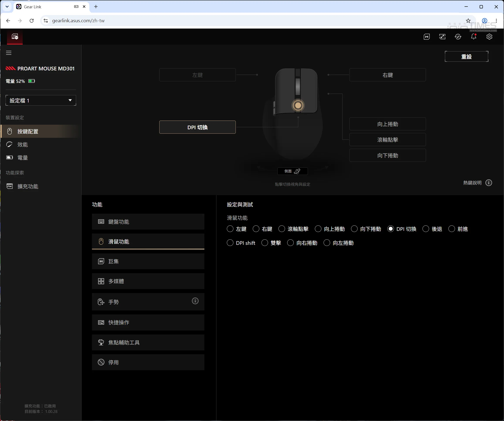
Task: Show hotkey description info icon
Action: [x=489, y=183]
